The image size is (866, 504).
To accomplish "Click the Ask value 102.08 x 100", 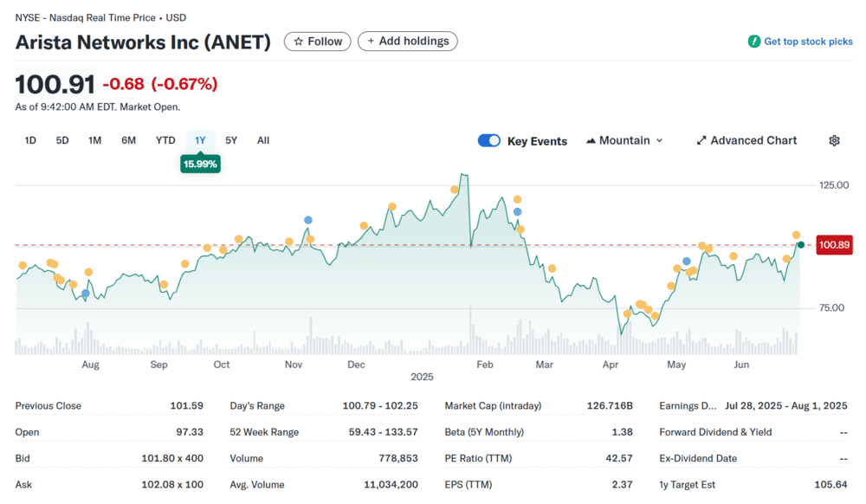I will point(172,485).
